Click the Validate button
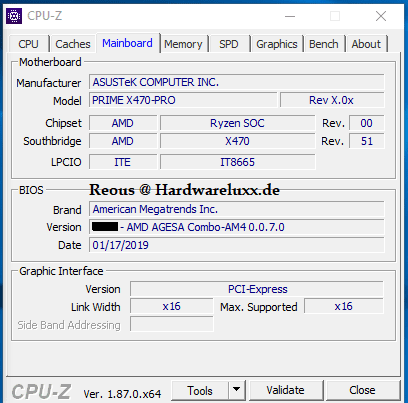 coord(285,390)
